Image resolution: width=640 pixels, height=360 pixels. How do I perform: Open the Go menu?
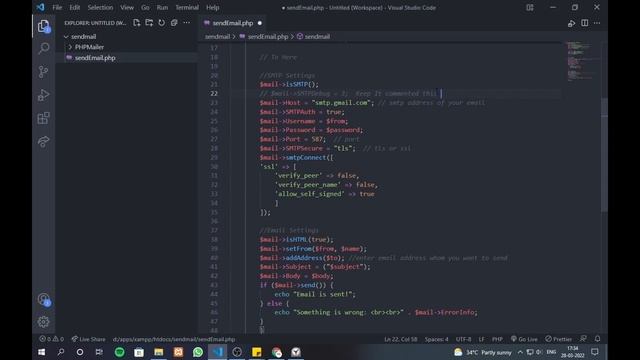point(145,7)
